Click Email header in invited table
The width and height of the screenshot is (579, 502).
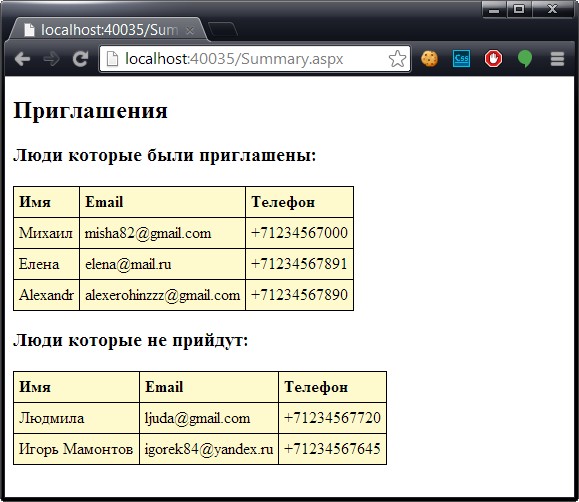pyautogui.click(x=162, y=202)
